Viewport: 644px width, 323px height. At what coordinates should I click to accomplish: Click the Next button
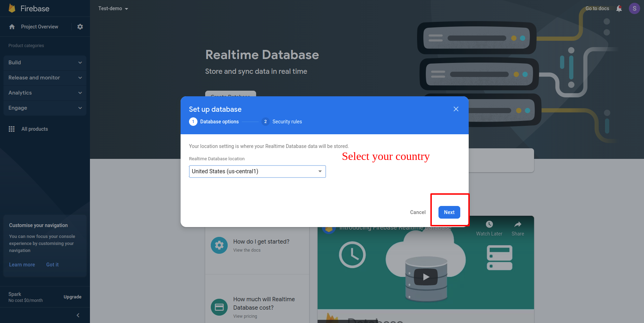(449, 212)
